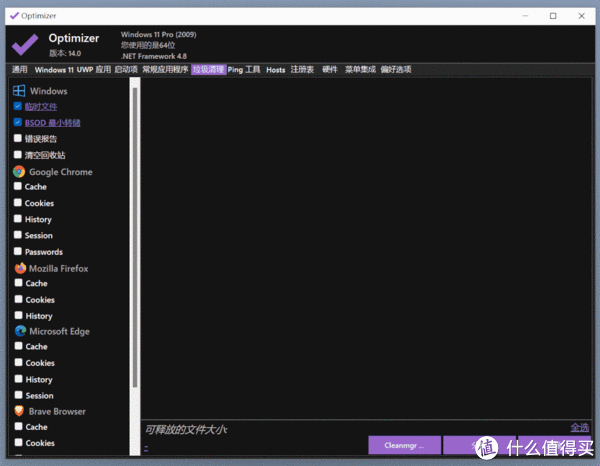Click the 临时文件 link label
Screen dimensions: 600x466
point(41,107)
